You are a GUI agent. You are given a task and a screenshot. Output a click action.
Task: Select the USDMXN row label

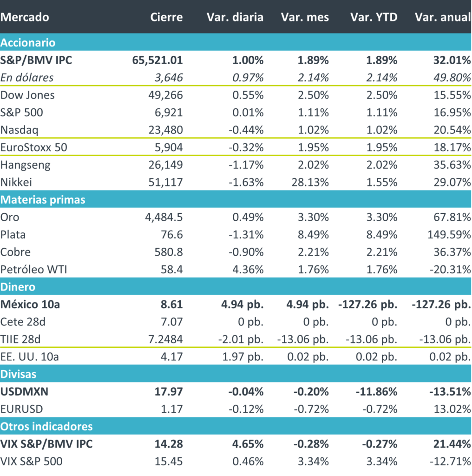pyautogui.click(x=25, y=391)
